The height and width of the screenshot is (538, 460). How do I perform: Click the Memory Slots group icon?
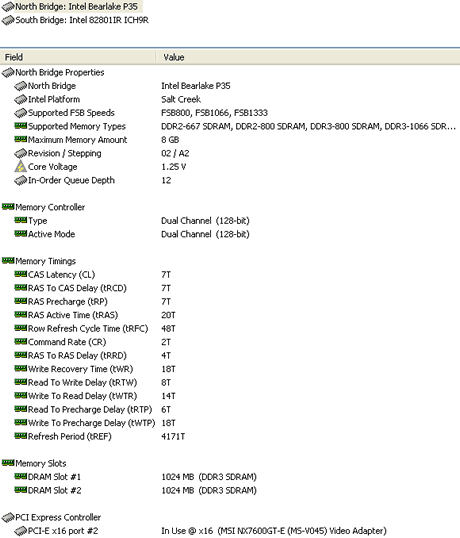click(x=8, y=463)
